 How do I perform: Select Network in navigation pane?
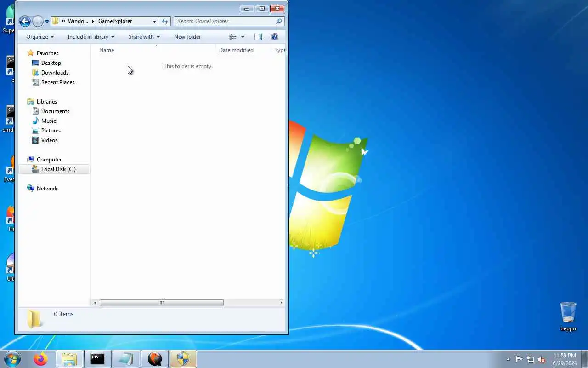[x=47, y=189]
